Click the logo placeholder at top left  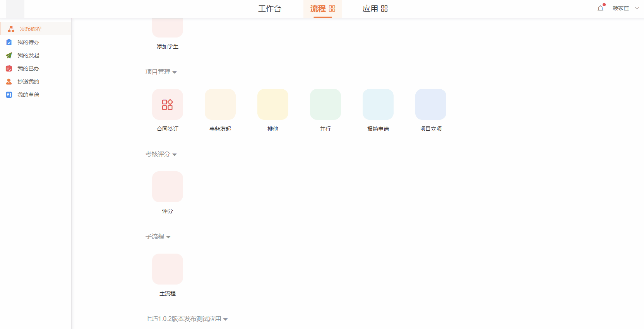[15, 9]
